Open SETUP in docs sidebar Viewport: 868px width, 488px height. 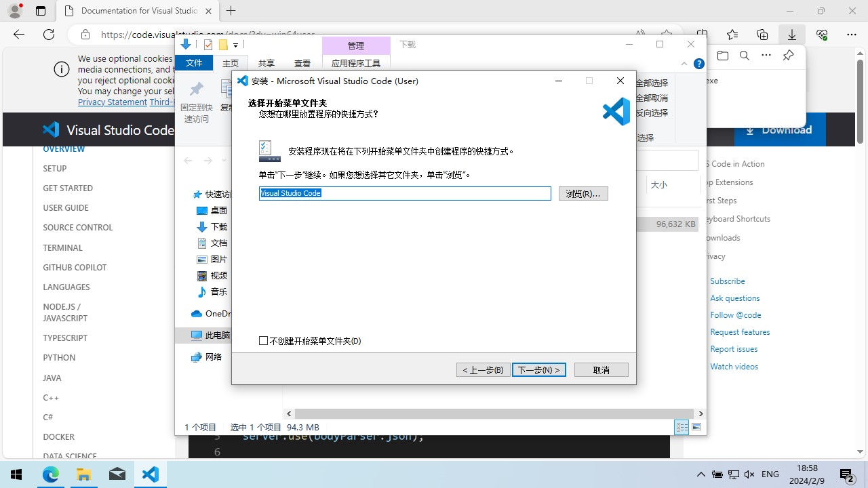pyautogui.click(x=55, y=168)
